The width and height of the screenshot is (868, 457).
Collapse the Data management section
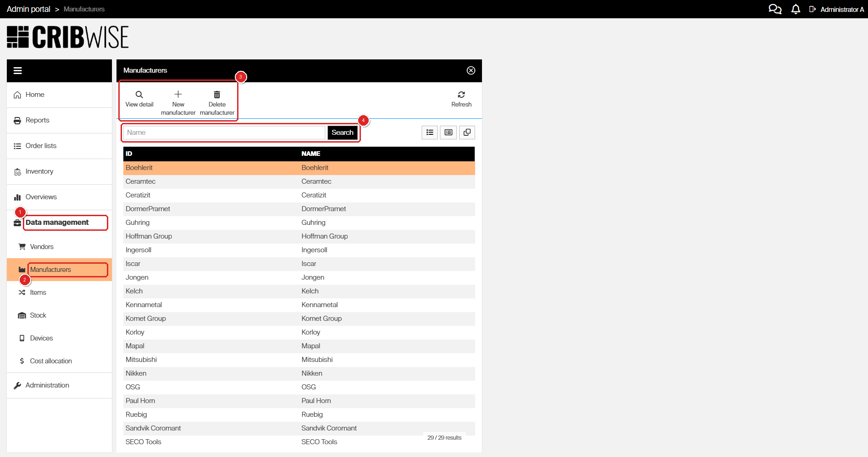59,223
